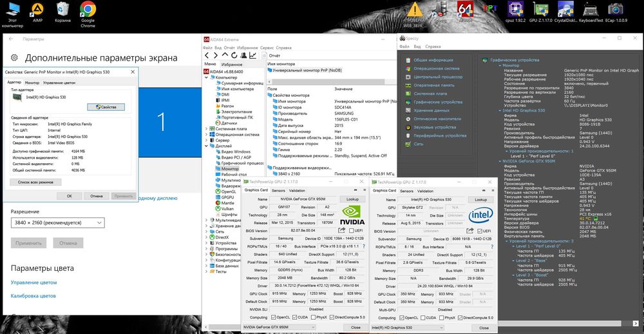The image size is (644, 334).
Task: Click the BIOS export share icon in NVIDIA GPU-Z
Action: pyautogui.click(x=342, y=230)
